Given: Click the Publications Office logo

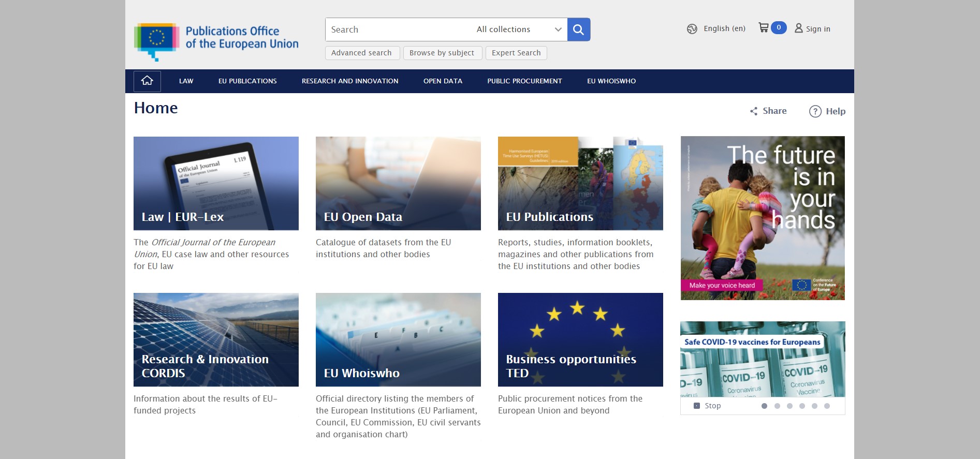Looking at the screenshot, I should point(216,41).
